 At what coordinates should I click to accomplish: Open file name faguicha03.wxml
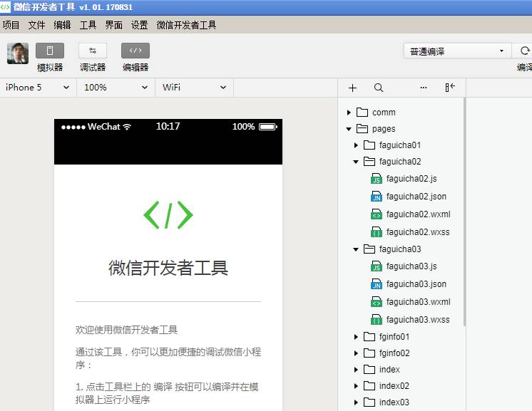pyautogui.click(x=419, y=301)
